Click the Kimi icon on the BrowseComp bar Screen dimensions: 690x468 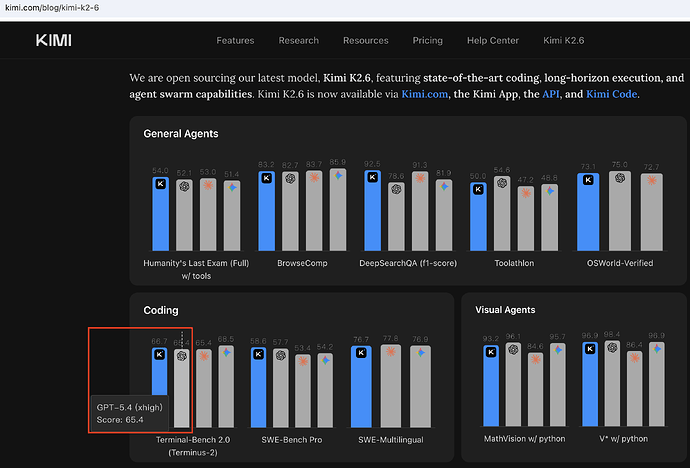pos(266,178)
